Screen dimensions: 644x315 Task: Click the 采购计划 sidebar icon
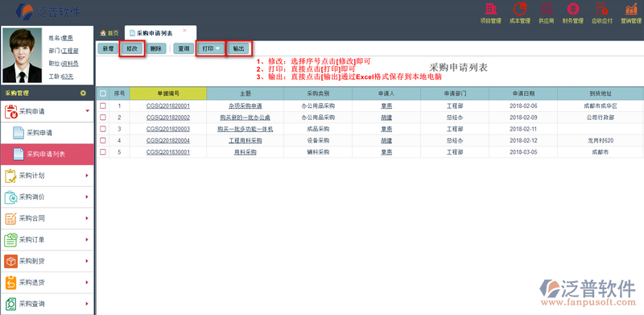pyautogui.click(x=10, y=176)
